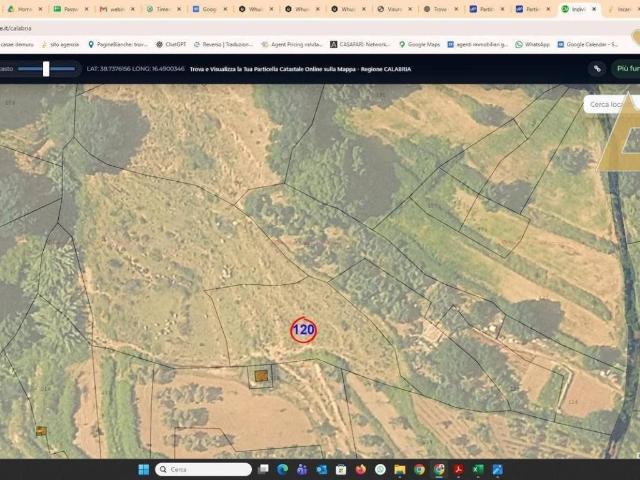This screenshot has height=480, width=640.
Task: Open the PagineBianche bookmark
Action: point(118,44)
